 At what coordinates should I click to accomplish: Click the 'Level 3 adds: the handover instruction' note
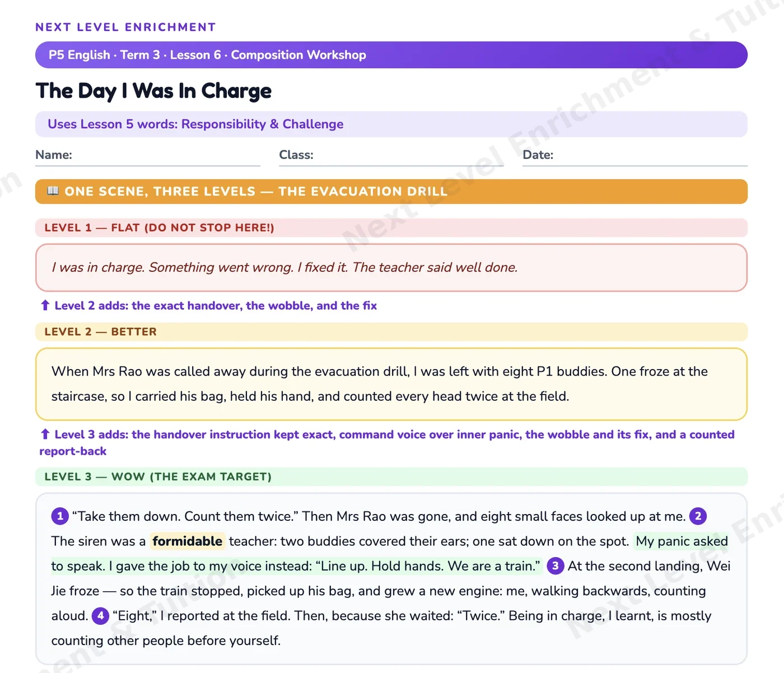click(387, 442)
